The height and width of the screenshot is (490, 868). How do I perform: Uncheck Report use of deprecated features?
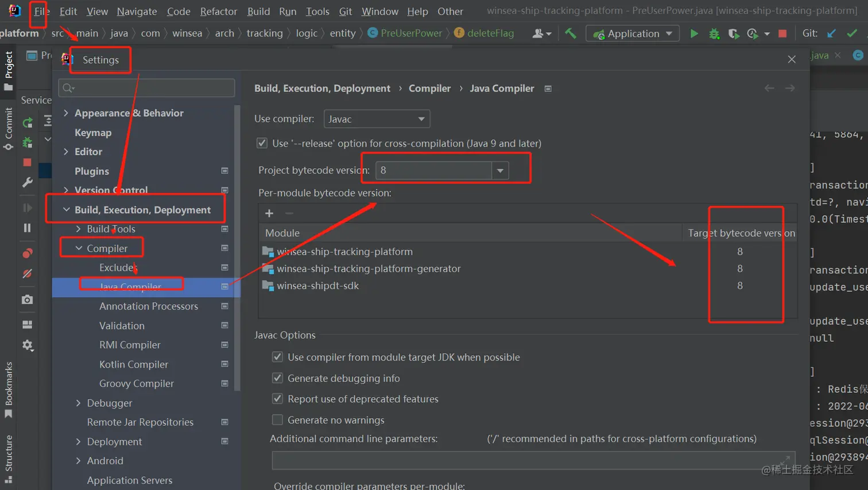277,399
